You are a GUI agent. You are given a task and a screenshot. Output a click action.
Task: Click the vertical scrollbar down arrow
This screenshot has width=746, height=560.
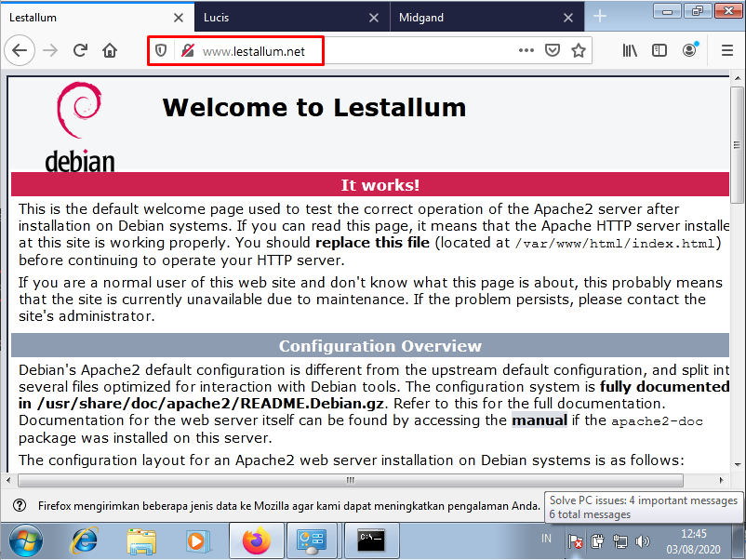click(738, 464)
